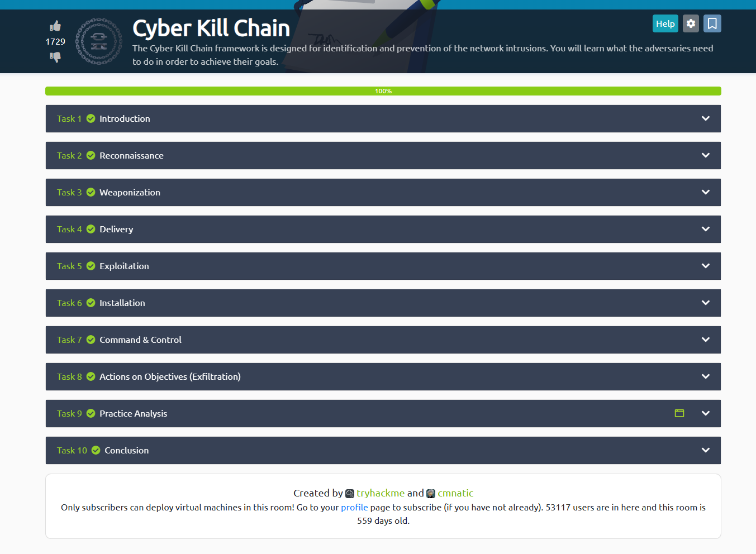Click the Task 4 completed checkmark

pyautogui.click(x=91, y=229)
